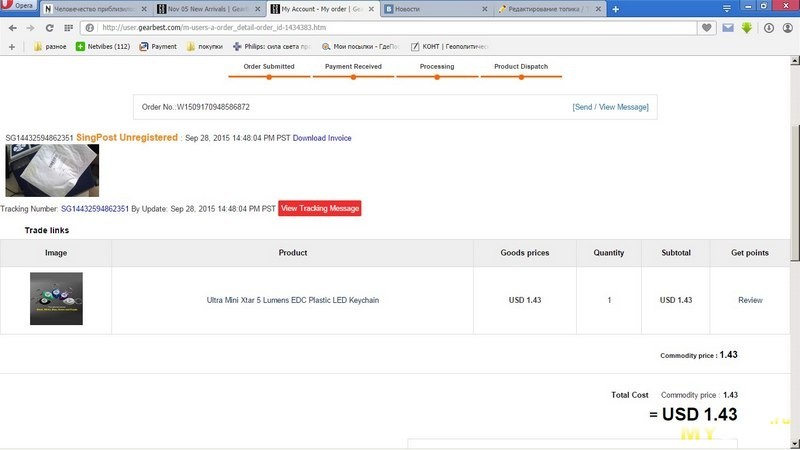
Task: Click the total = USD 1.43 text
Action: click(x=693, y=414)
